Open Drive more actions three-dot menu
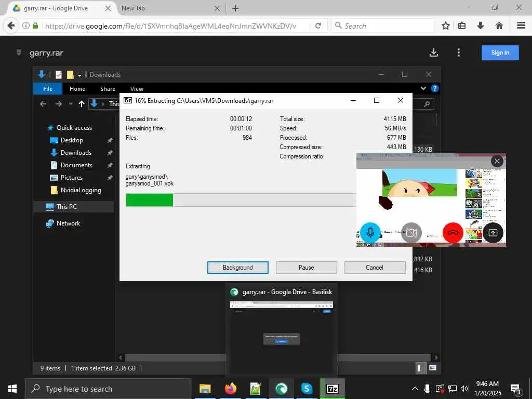 tap(459, 52)
